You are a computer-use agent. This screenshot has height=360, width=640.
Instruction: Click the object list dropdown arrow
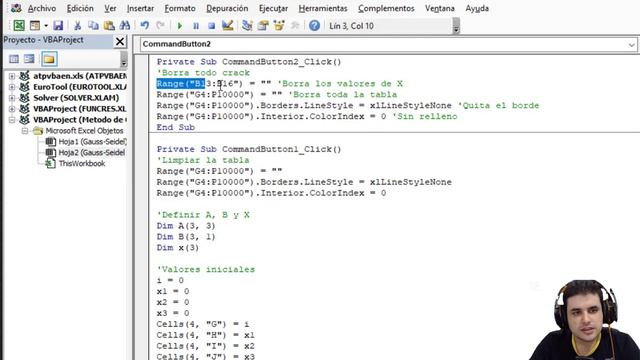pos(631,44)
